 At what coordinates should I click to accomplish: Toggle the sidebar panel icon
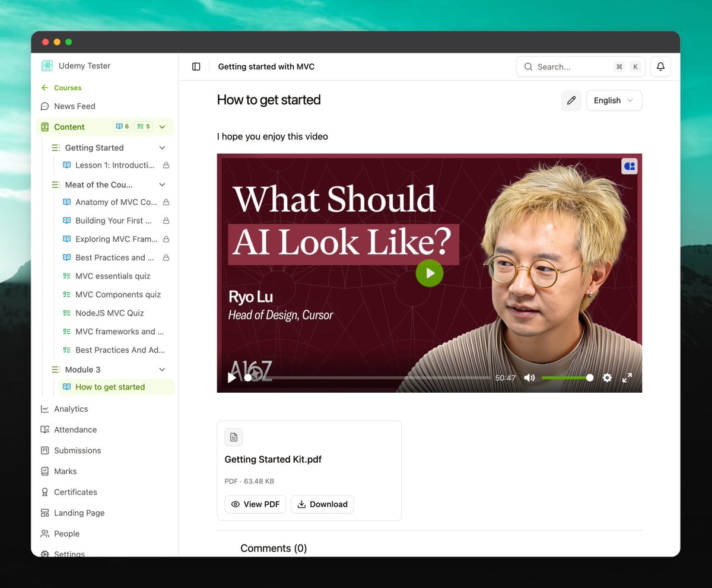click(x=196, y=67)
